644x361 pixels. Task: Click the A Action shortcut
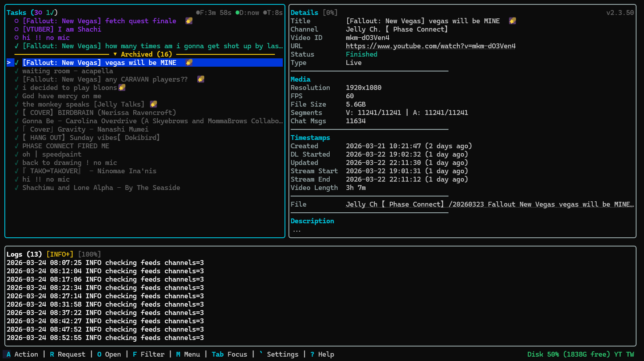(x=22, y=354)
